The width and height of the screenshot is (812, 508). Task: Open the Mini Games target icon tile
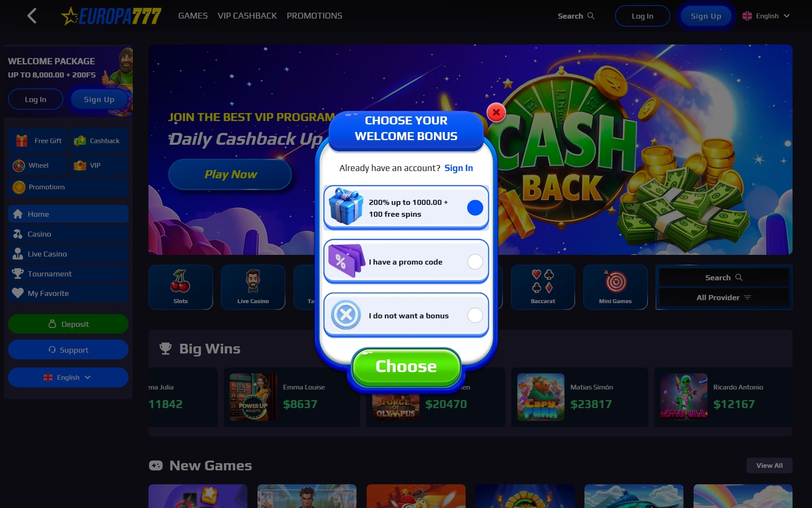coord(615,287)
